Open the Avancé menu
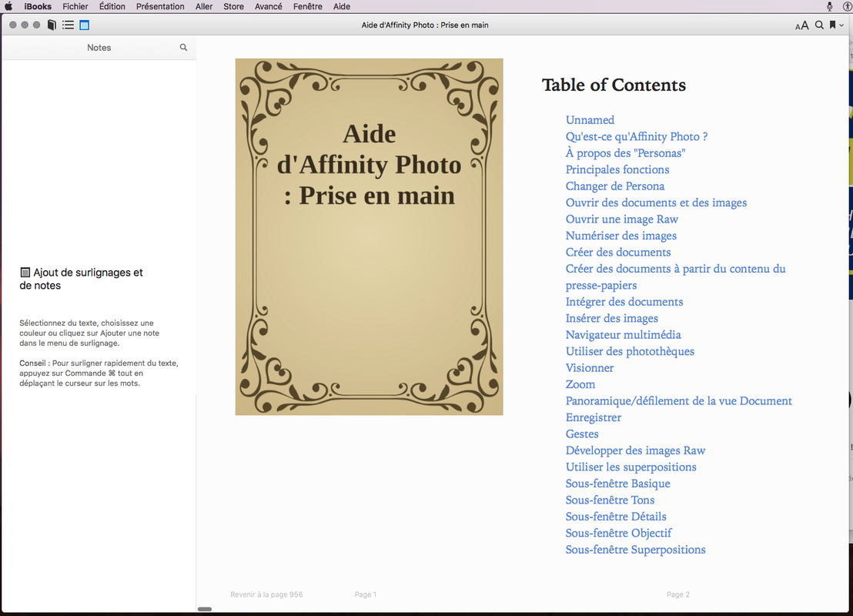 268,6
